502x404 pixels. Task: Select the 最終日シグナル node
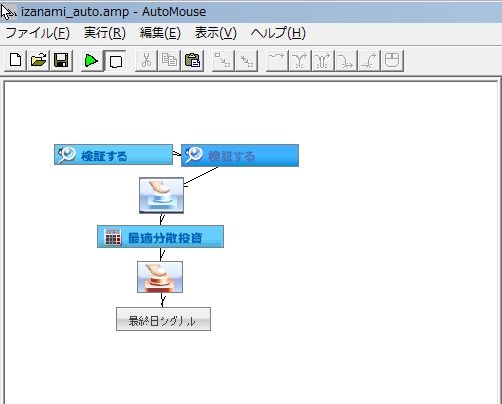163,319
